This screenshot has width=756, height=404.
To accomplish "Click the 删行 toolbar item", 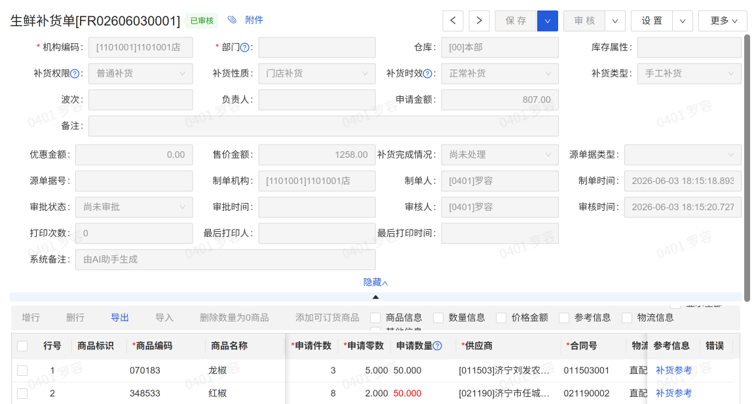I will point(75,318).
